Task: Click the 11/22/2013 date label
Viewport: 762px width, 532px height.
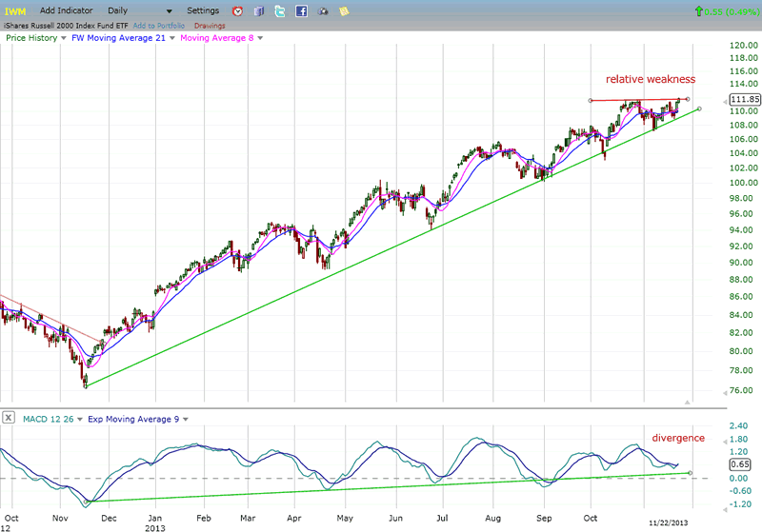Action: tap(669, 522)
